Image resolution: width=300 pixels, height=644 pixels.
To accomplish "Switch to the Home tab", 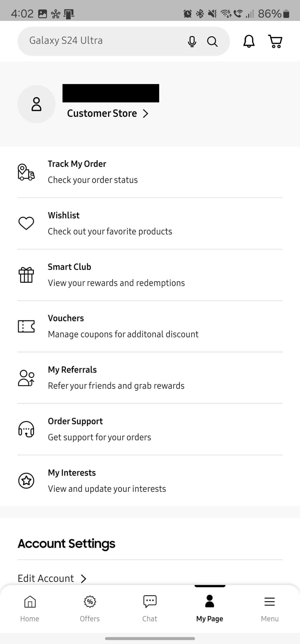I will coord(30,608).
